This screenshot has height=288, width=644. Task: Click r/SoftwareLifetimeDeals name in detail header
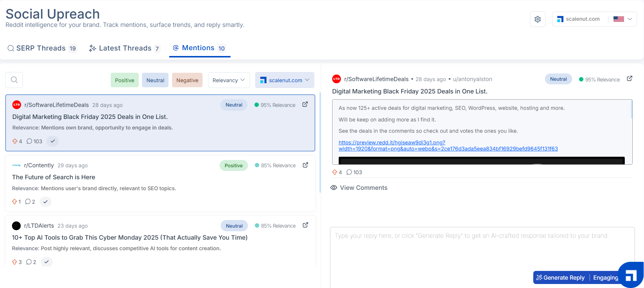pyautogui.click(x=376, y=79)
